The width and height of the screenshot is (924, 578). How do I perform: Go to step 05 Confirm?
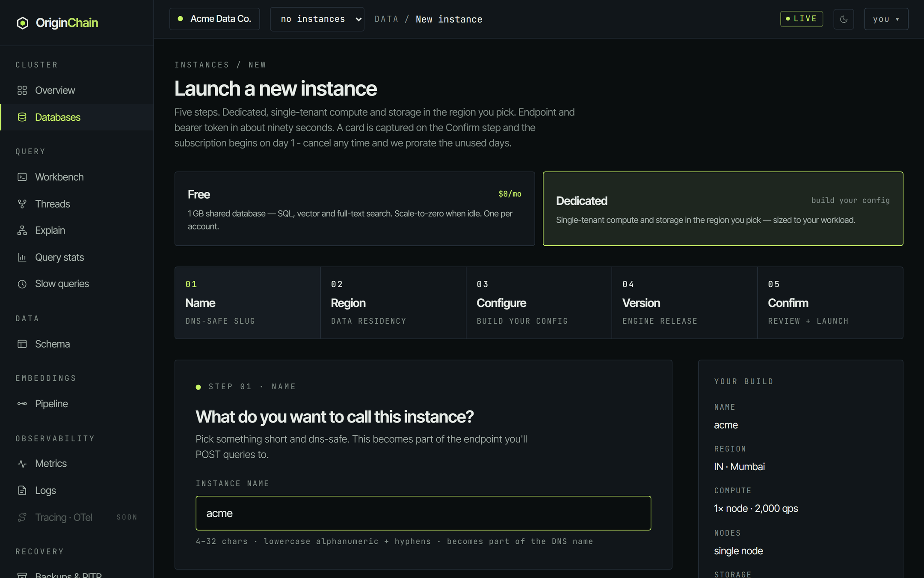830,303
